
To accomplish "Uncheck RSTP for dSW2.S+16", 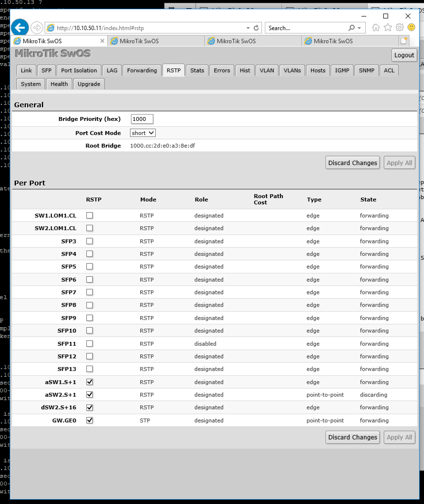I will click(x=90, y=407).
